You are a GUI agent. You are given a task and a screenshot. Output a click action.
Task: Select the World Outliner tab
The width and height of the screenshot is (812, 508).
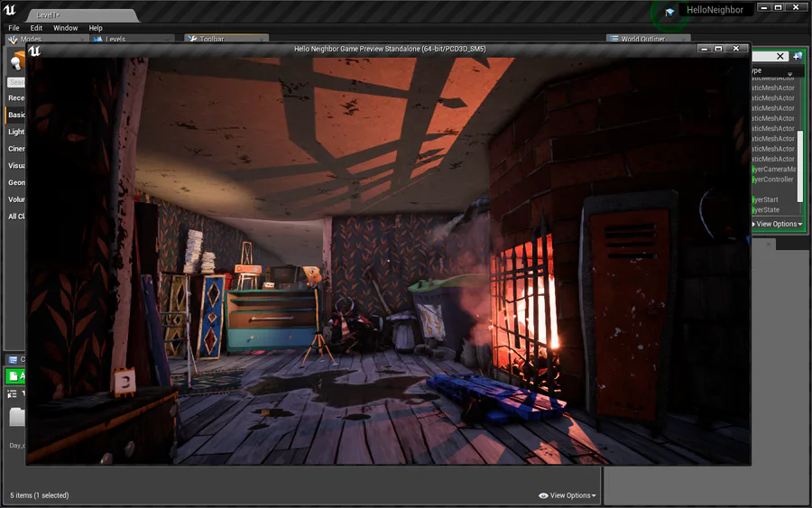(x=649, y=39)
